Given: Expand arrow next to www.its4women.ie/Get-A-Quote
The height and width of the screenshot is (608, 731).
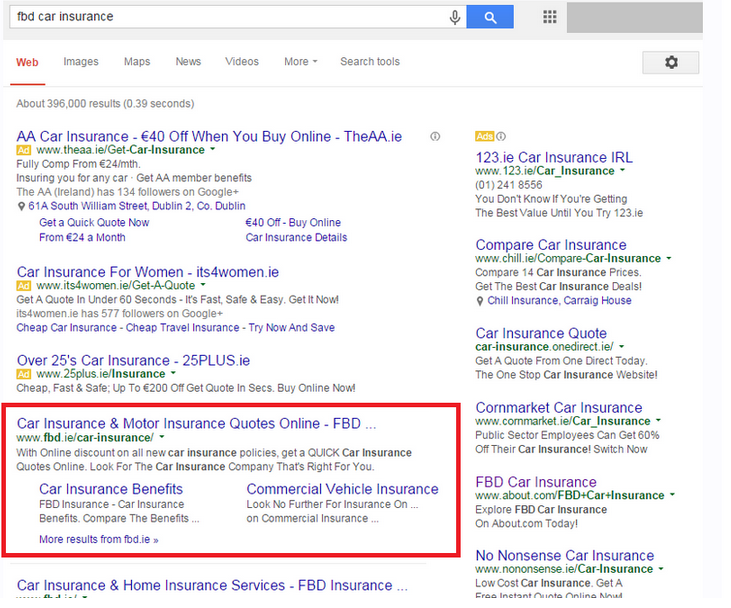Looking at the screenshot, I should [203, 285].
